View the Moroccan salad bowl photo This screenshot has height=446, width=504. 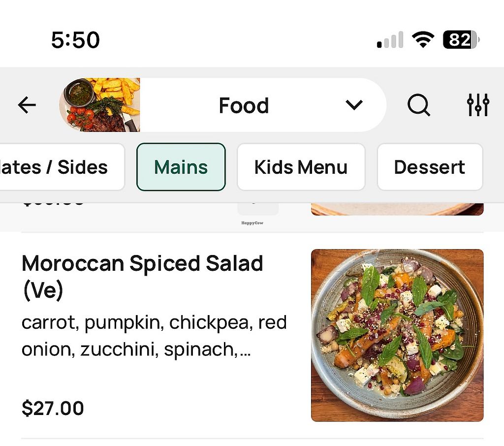pos(397,335)
